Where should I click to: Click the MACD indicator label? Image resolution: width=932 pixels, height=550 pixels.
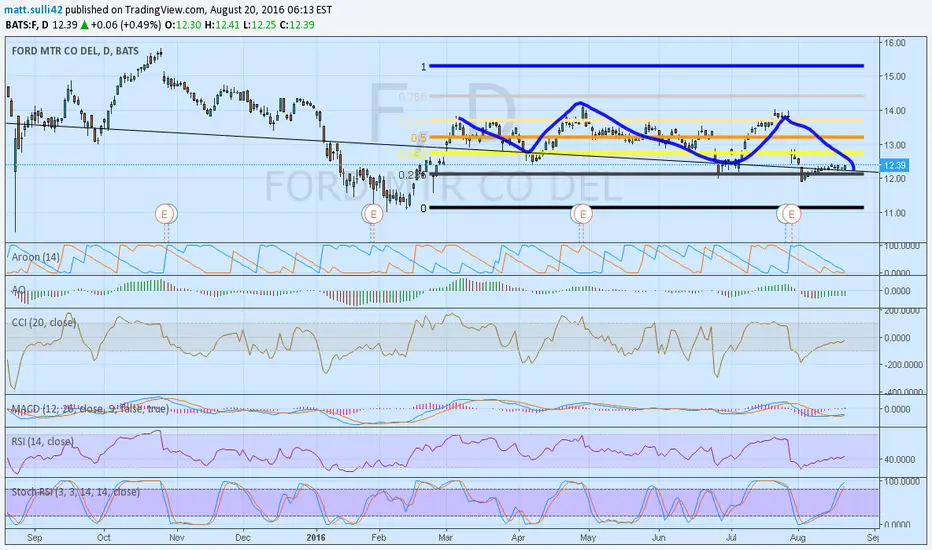point(90,409)
